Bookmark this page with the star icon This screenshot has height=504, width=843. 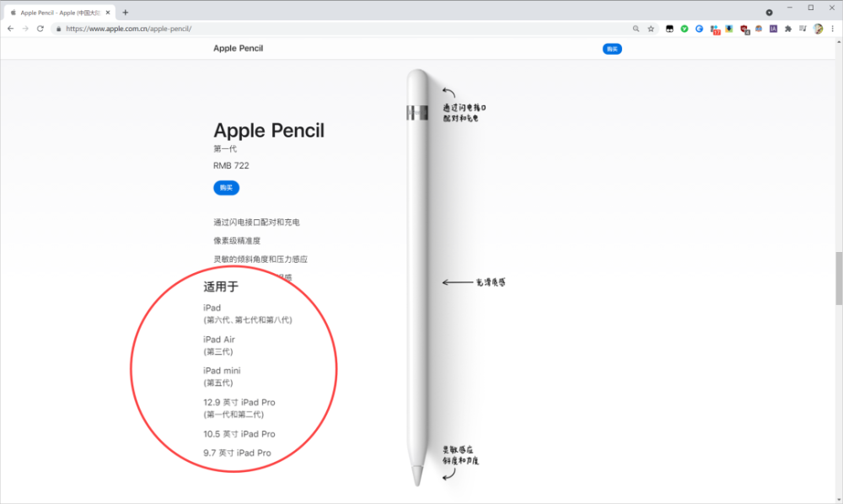click(651, 29)
